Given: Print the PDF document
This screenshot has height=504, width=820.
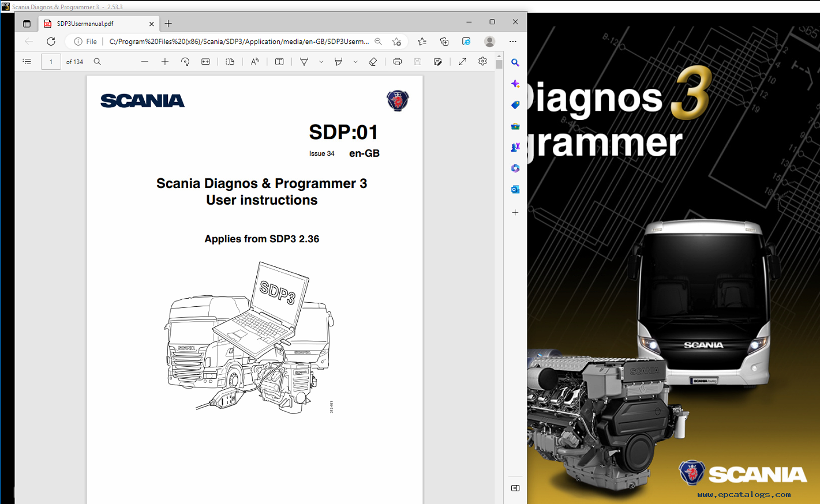Looking at the screenshot, I should click(398, 62).
